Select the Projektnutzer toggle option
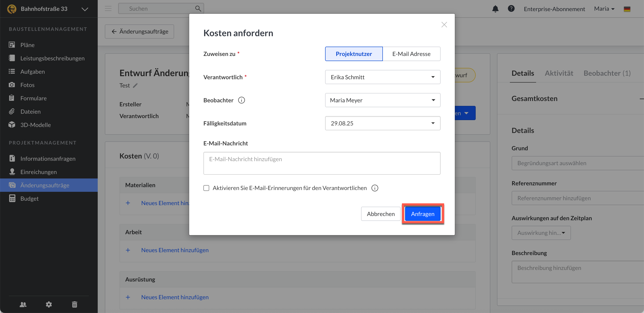This screenshot has width=644, height=313. tap(354, 54)
